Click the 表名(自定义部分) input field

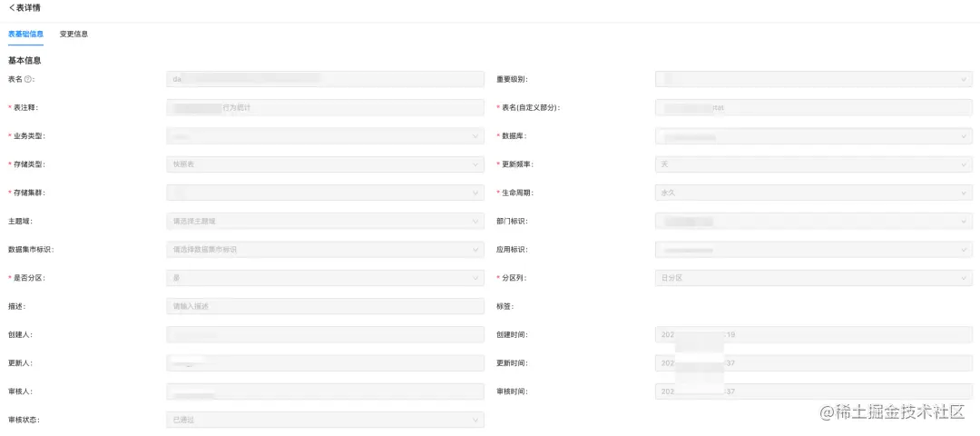(814, 107)
